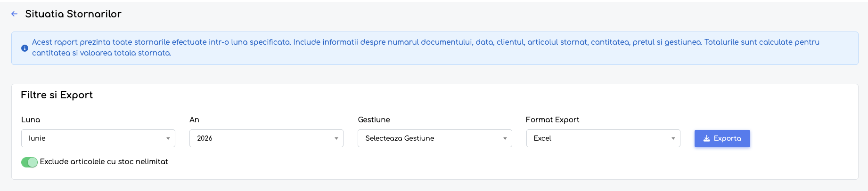
Task: Click the caret arrow in the An selector
Action: pyautogui.click(x=336, y=138)
